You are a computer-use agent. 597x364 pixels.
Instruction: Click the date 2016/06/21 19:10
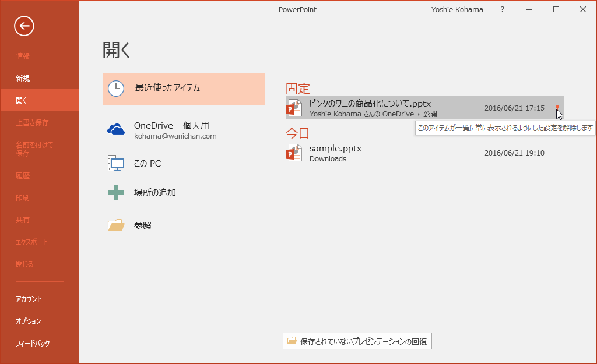click(514, 153)
